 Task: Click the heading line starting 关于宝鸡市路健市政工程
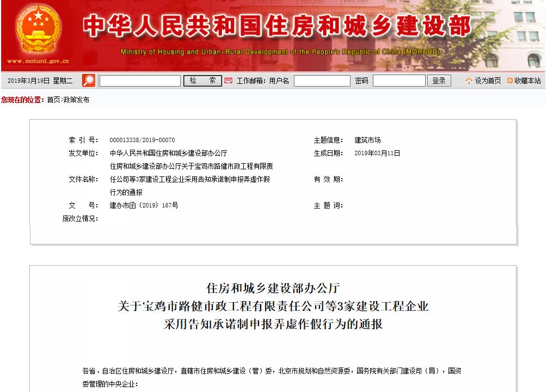point(273,306)
